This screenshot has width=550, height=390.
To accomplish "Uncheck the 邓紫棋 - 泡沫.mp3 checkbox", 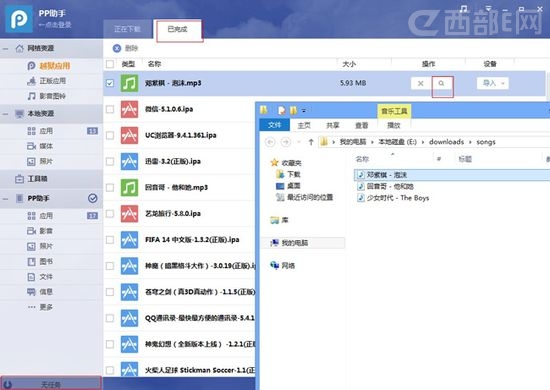I will [x=110, y=83].
